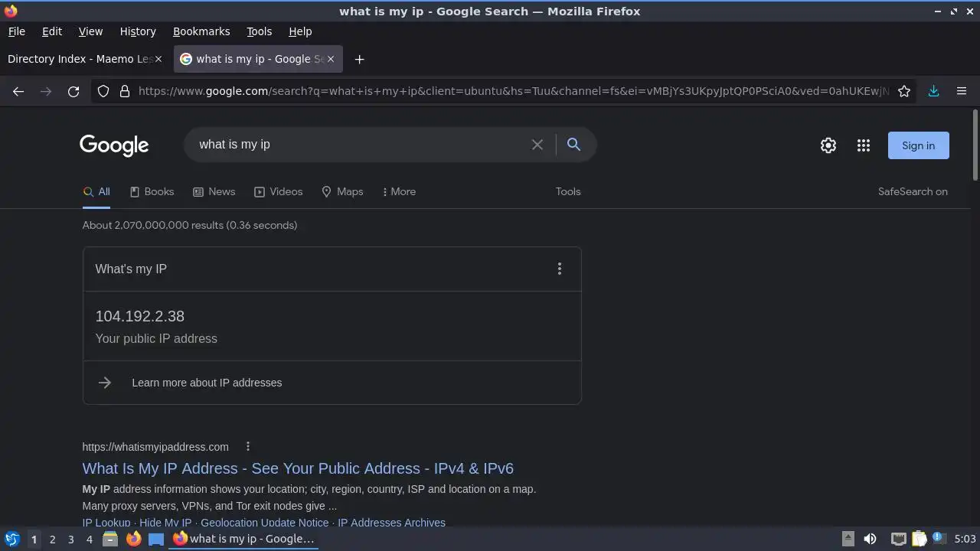Open Learn more about IP addresses
Viewport: 980px width, 551px height.
point(207,383)
